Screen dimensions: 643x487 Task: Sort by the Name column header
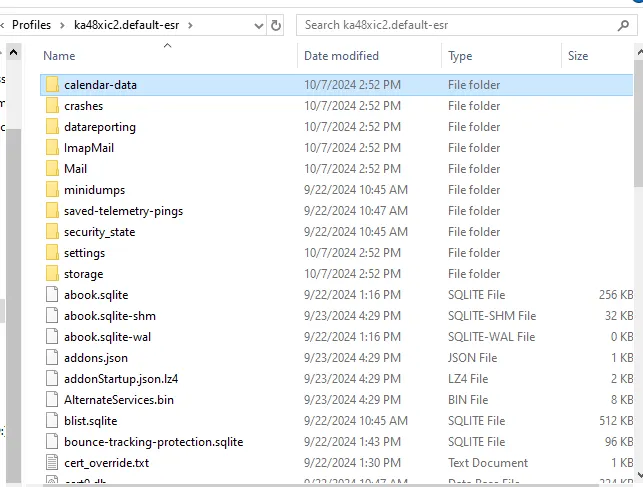(59, 56)
